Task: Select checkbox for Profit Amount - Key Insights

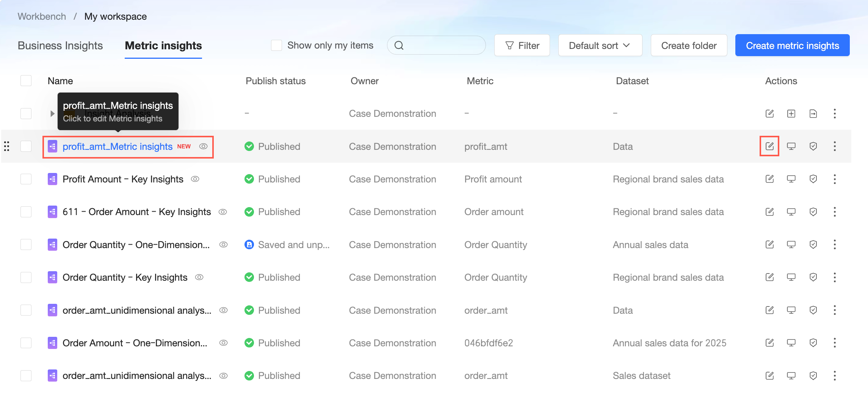Action: click(26, 179)
